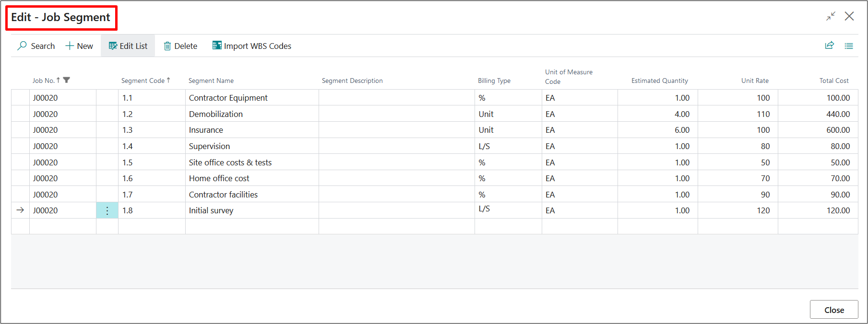Select the row for Insurance segment

[x=20, y=130]
